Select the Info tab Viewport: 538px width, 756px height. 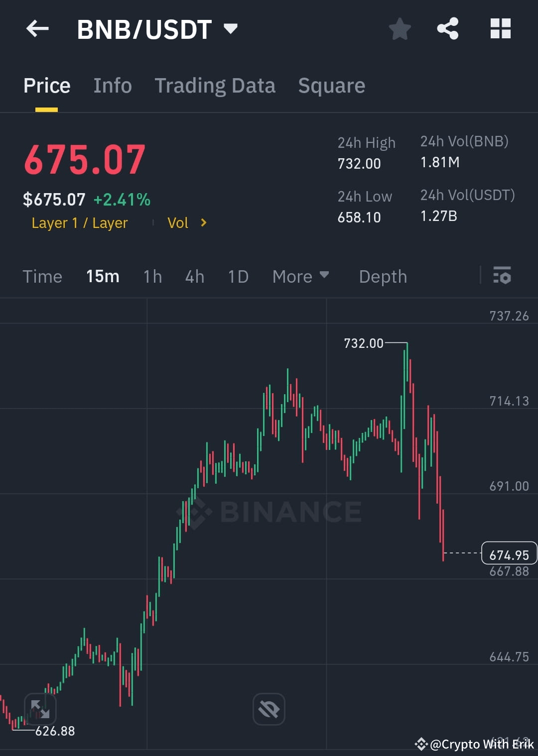pos(112,85)
